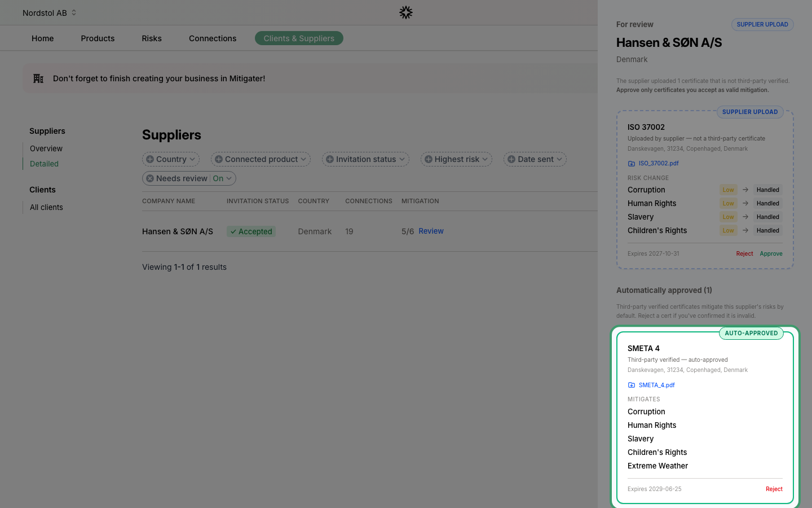Click the Review link in the mitigation column
The height and width of the screenshot is (508, 812).
coord(431,231)
